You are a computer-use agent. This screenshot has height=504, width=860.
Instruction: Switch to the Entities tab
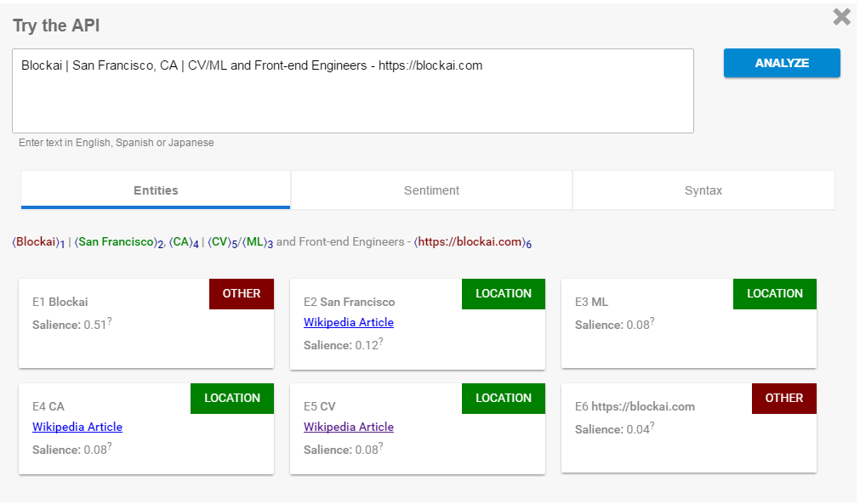156,190
